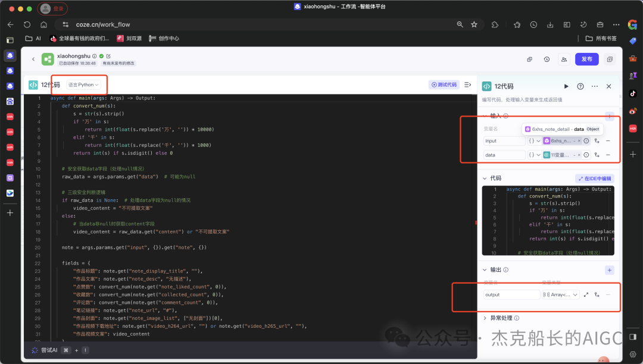Open the version history clock icon
This screenshot has width=643, height=364.
coord(547,59)
